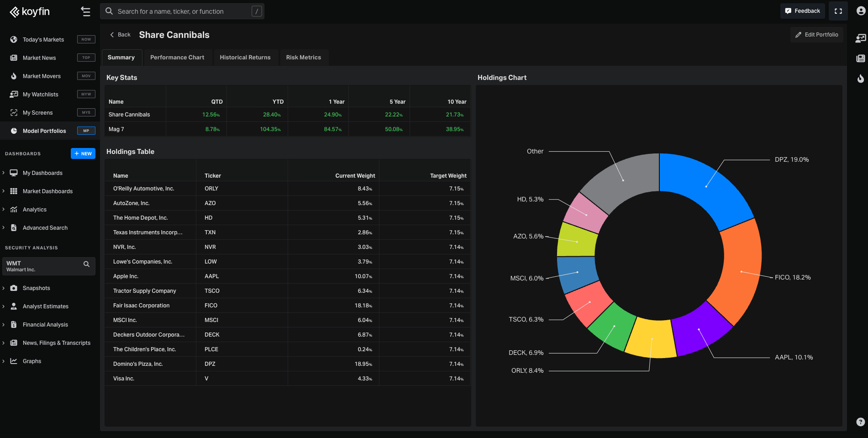Click the 10 Year column header

[x=457, y=102]
